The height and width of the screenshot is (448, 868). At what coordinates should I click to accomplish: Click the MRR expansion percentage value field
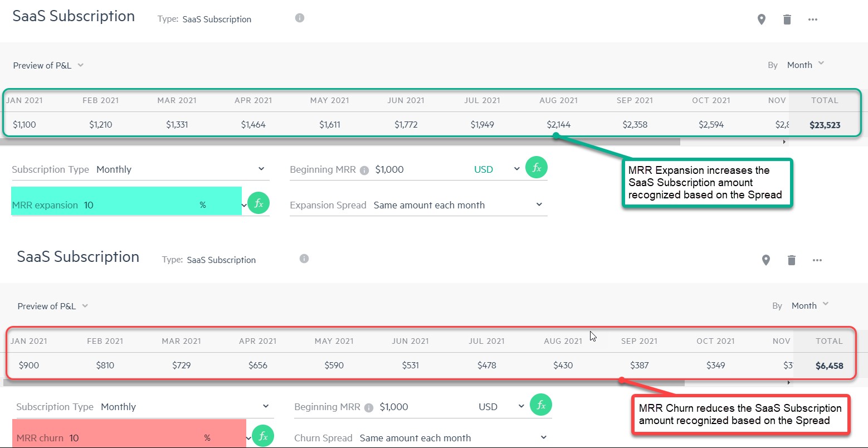click(x=139, y=205)
